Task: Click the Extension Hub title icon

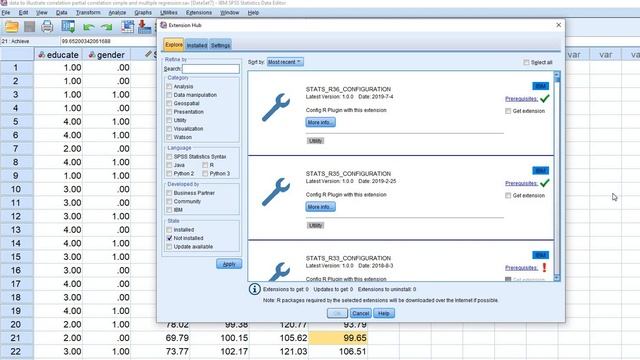Action: point(164,25)
